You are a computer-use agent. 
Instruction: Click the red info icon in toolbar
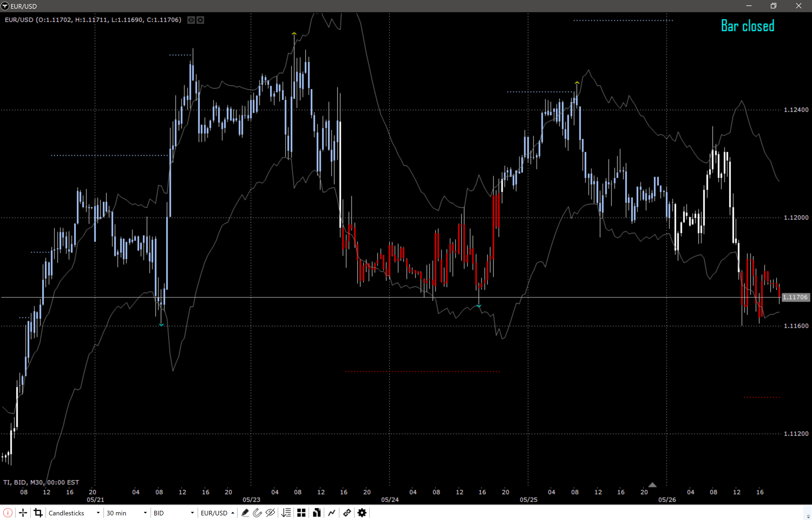point(8,513)
